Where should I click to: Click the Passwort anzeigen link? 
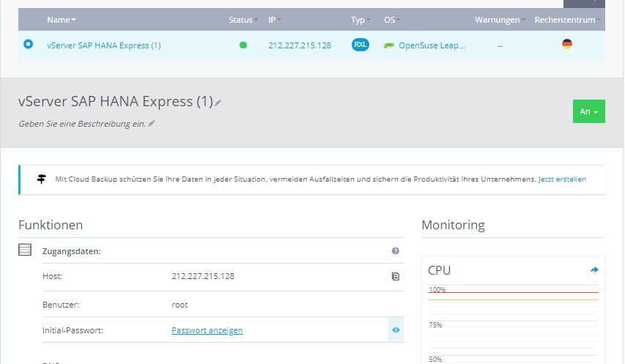pyautogui.click(x=207, y=330)
